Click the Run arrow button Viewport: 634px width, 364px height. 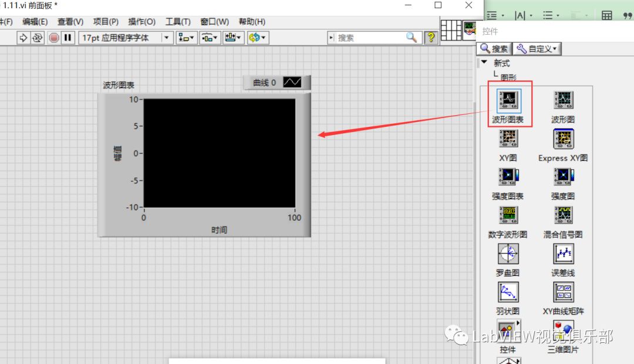coord(23,38)
